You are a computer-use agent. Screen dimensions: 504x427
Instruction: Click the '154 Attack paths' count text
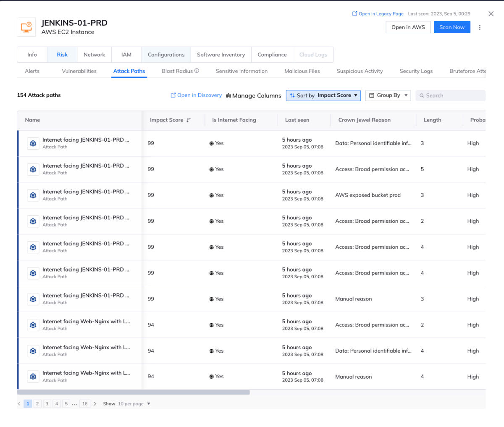[x=39, y=95]
